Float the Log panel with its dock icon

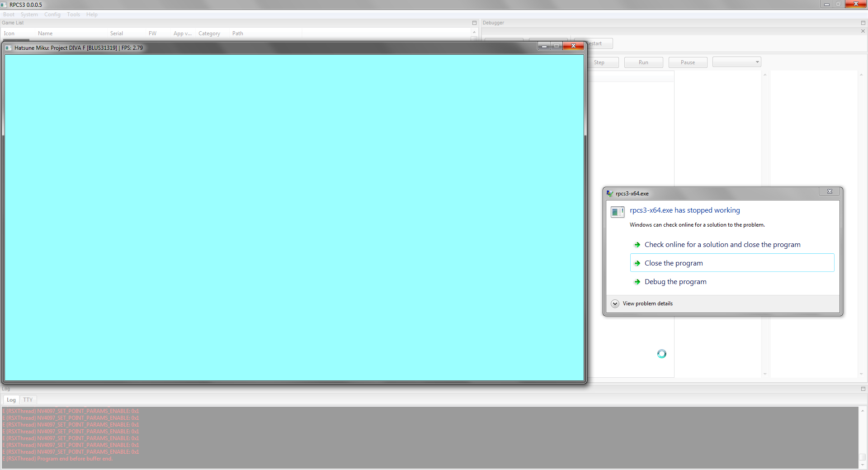click(863, 389)
